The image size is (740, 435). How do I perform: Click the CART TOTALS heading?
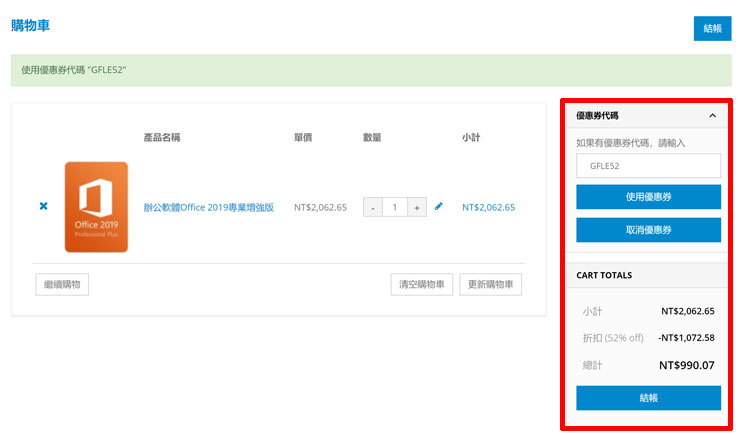click(x=604, y=275)
